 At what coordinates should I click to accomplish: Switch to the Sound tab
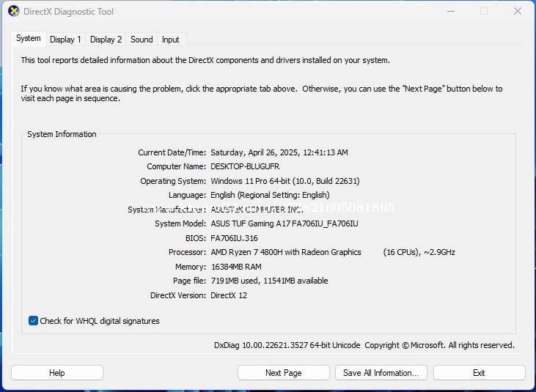[142, 40]
